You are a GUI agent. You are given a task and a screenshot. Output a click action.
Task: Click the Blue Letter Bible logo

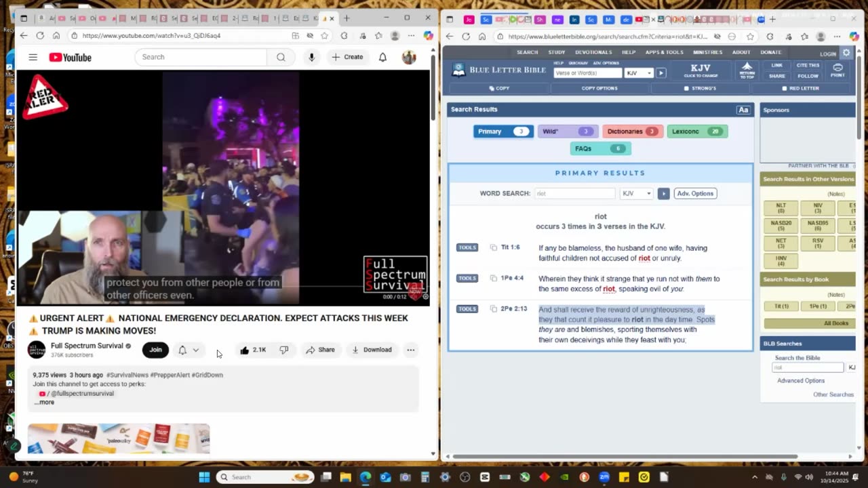click(x=499, y=70)
